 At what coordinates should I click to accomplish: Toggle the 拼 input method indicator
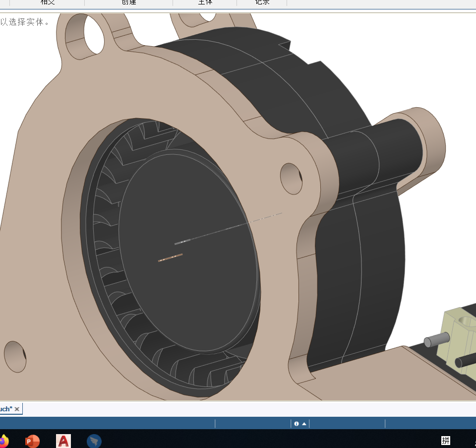point(446,441)
